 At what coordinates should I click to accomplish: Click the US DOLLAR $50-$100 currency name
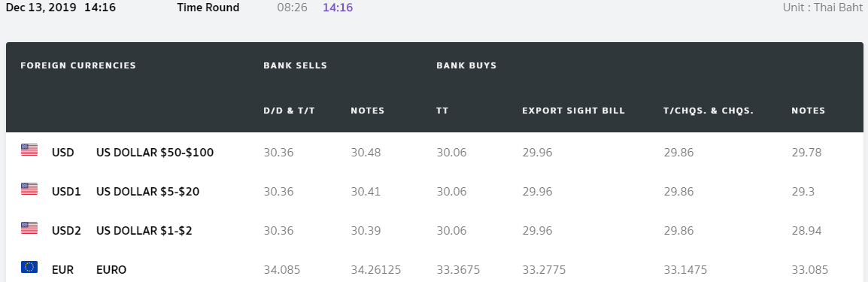155,152
